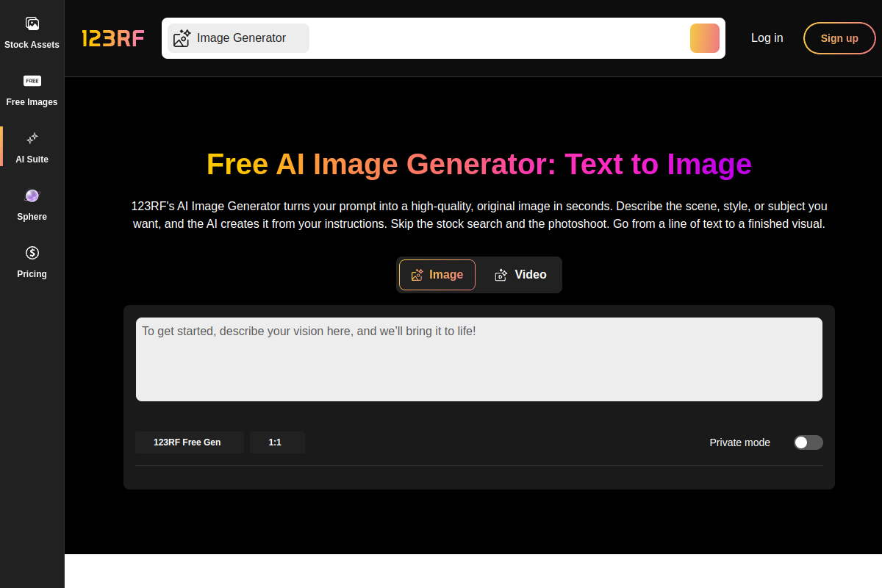The image size is (882, 588).
Task: Open Pricing in the sidebar
Action: click(32, 262)
